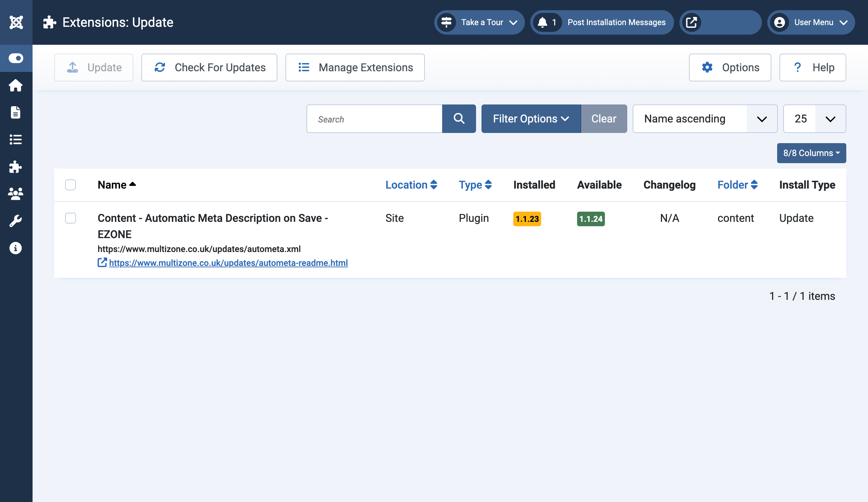868x502 pixels.
Task: Open the Users group sidebar icon
Action: pyautogui.click(x=16, y=194)
